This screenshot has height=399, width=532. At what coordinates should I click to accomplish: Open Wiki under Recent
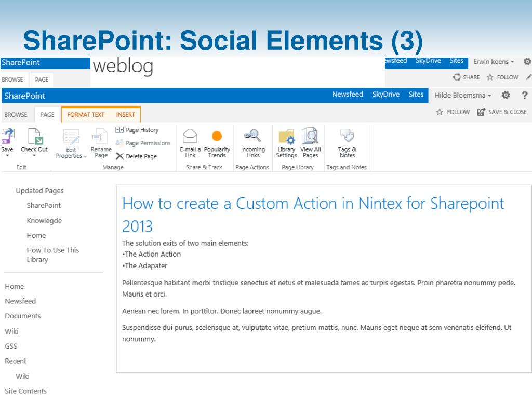[22, 376]
